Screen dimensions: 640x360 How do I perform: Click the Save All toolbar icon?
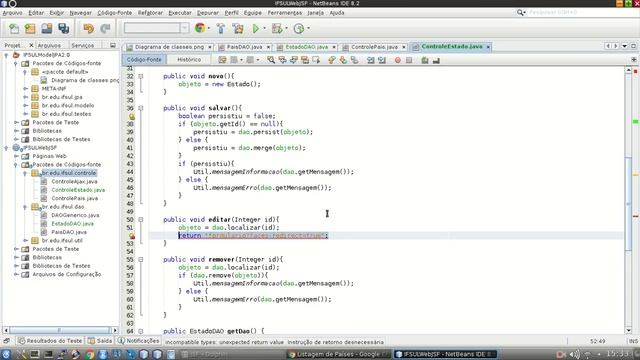(x=63, y=29)
